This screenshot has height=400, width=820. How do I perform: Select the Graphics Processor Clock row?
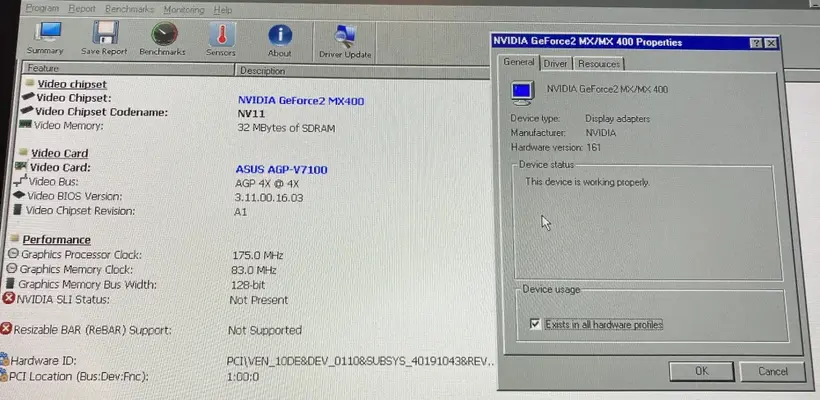(82, 255)
